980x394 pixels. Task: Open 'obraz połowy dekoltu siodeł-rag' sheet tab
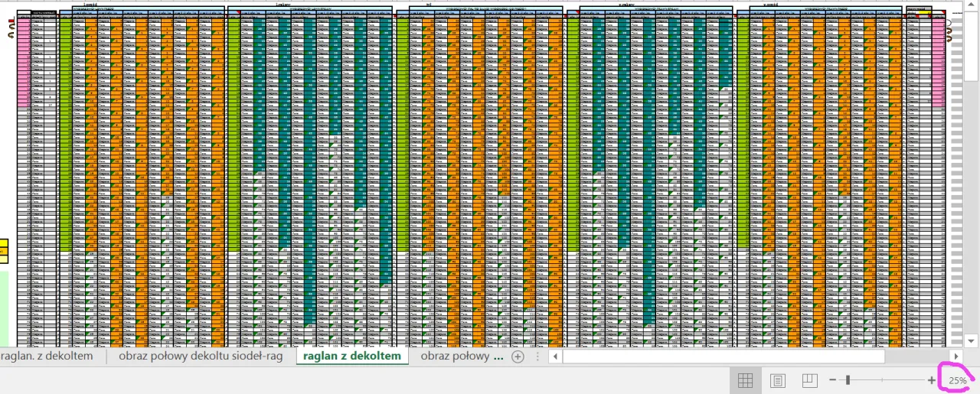[x=201, y=356]
